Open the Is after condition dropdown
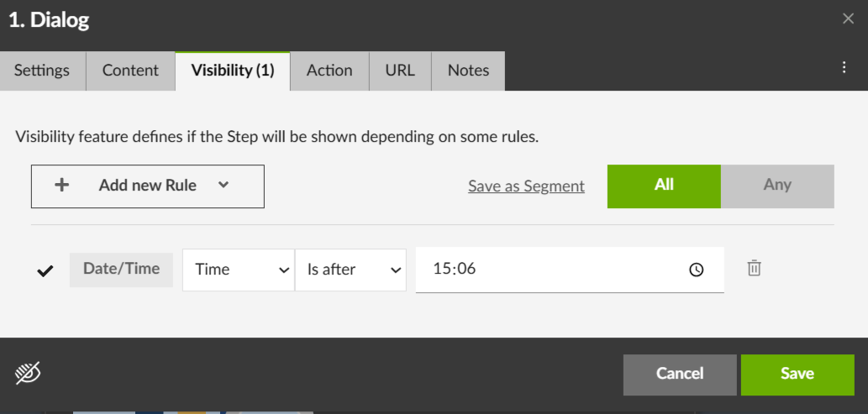This screenshot has width=868, height=414. (350, 270)
